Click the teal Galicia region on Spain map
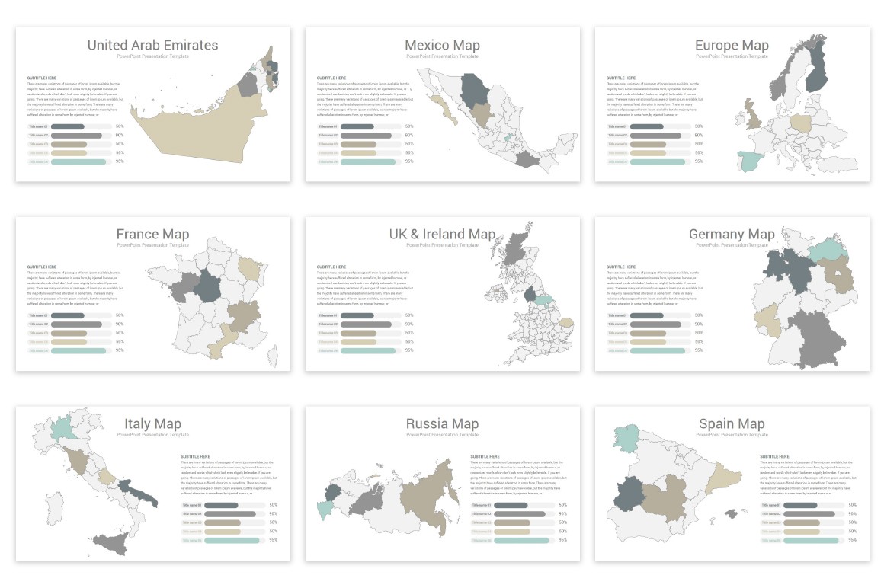 tap(626, 439)
